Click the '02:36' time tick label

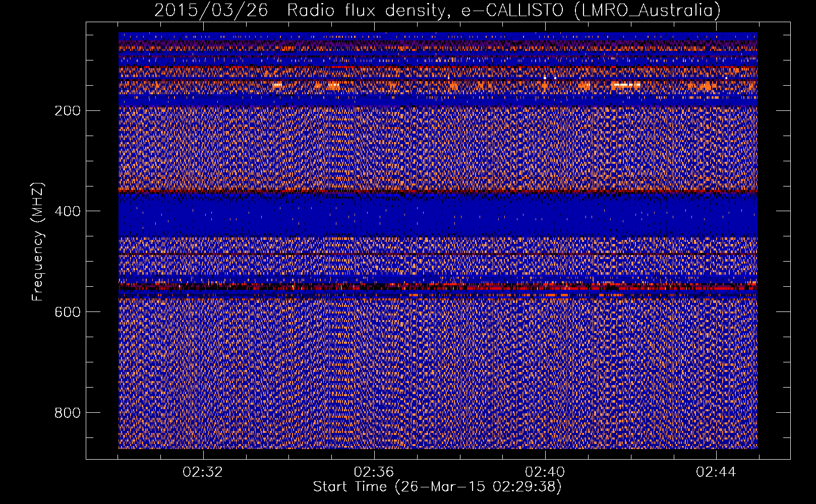tap(374, 472)
